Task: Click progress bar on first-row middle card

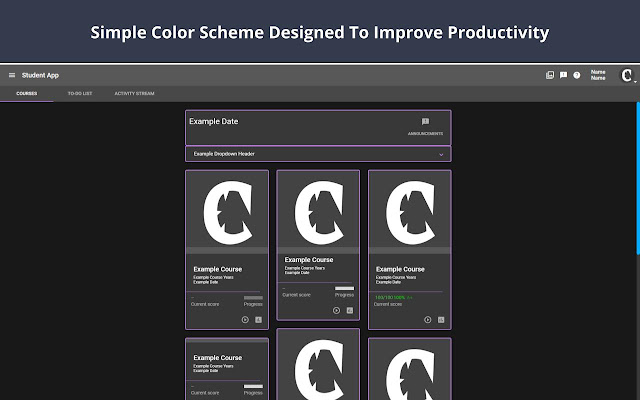Action: (x=344, y=289)
